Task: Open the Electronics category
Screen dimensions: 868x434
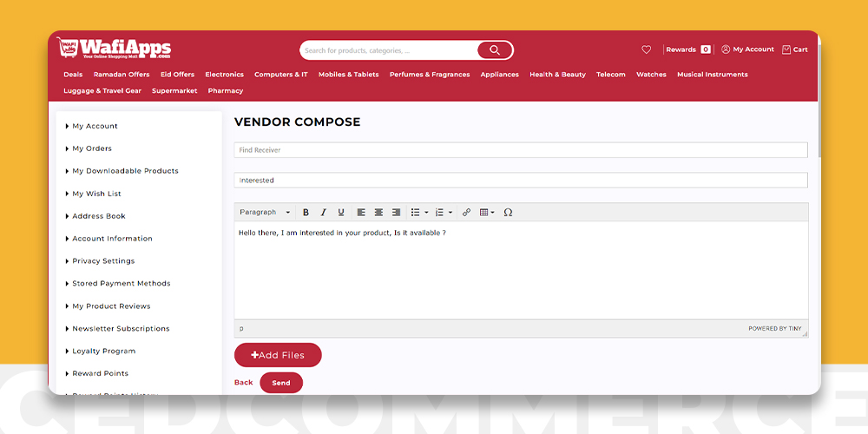Action: click(x=224, y=74)
